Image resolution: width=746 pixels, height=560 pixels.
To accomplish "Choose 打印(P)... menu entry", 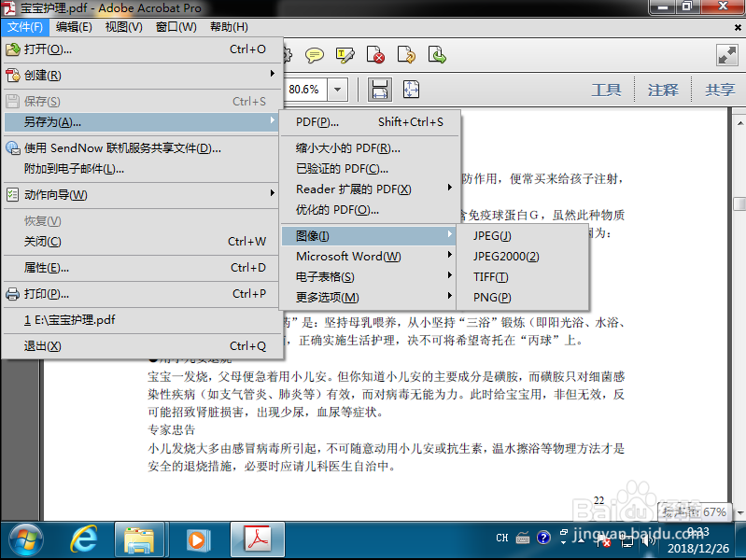I will 142,294.
